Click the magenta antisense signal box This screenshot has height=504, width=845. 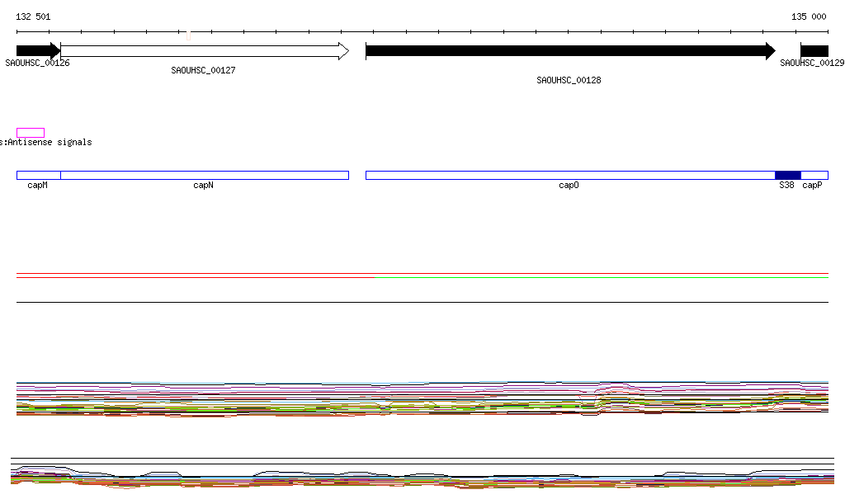pos(31,133)
